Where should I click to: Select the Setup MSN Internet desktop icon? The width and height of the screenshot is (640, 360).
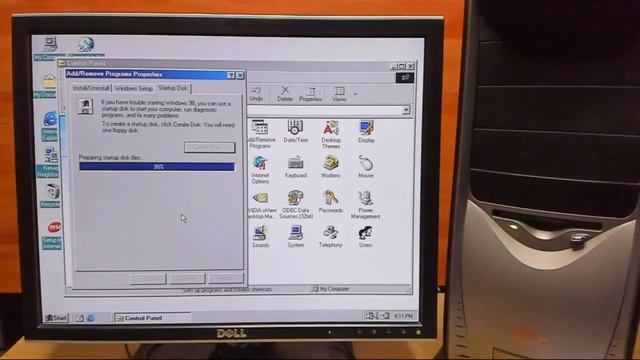(x=52, y=235)
